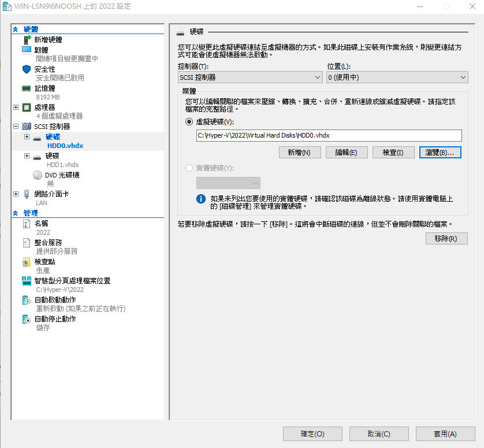Viewport: 484px width, 448px height.
Task: Click the 韌體 firmware monitor icon
Action: point(27,50)
